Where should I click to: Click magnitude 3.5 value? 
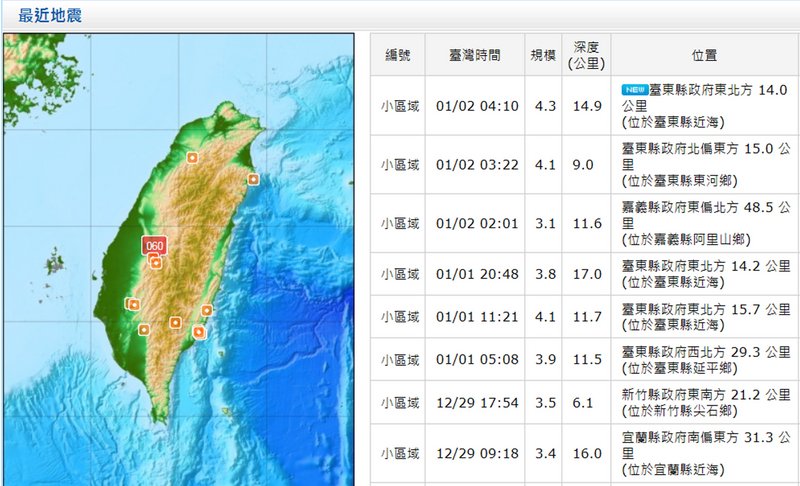point(545,403)
